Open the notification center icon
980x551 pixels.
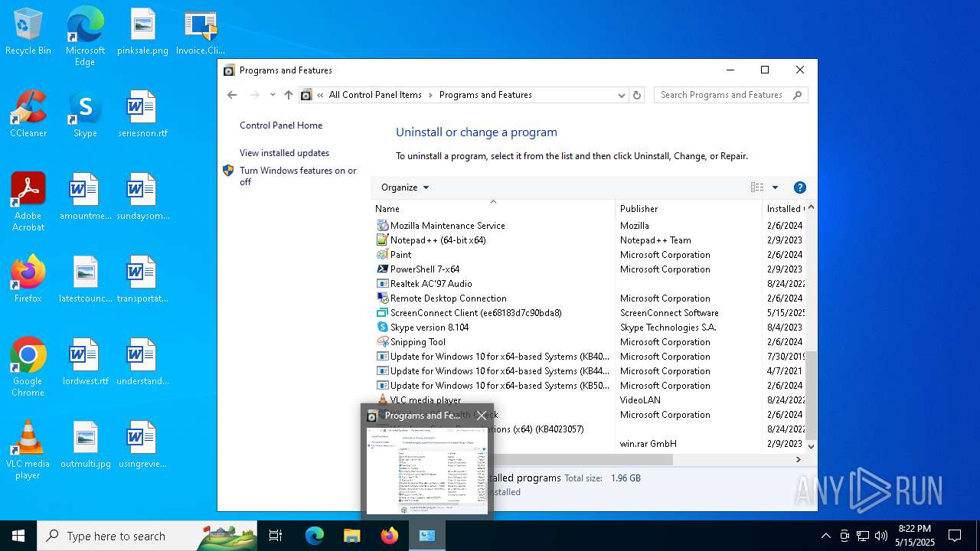(955, 536)
